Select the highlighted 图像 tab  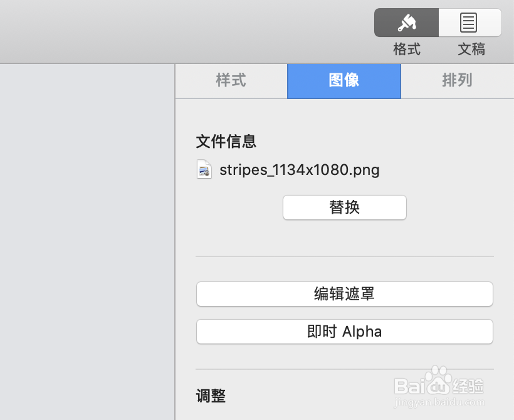coord(344,81)
